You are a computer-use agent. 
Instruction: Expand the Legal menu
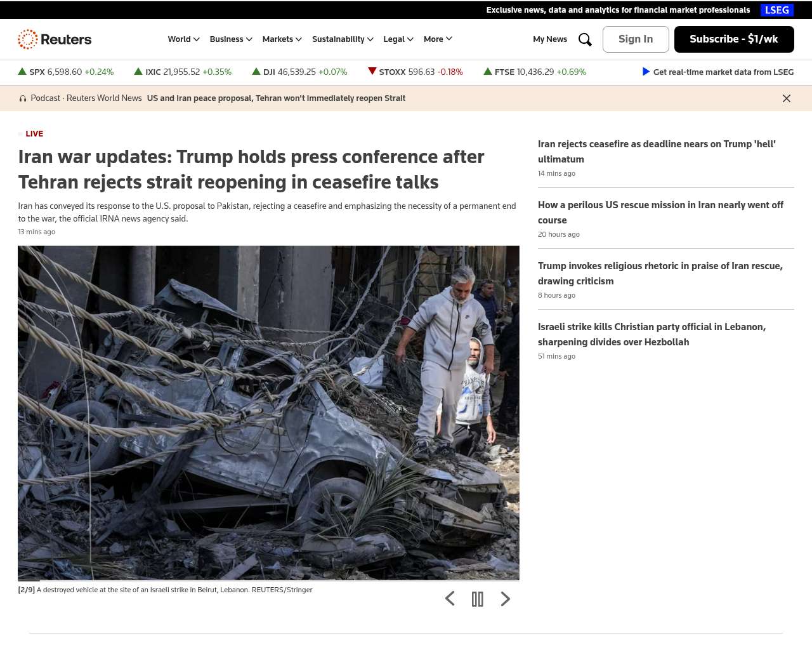click(398, 39)
